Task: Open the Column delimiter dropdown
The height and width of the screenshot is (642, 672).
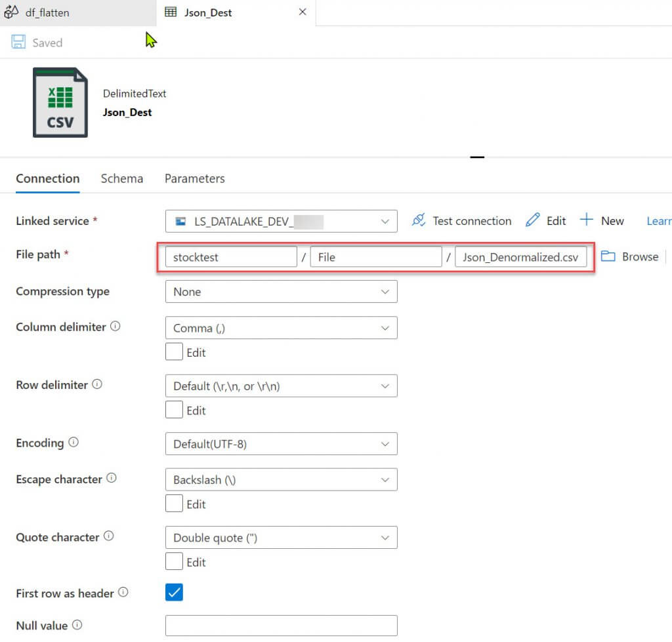Action: [281, 328]
